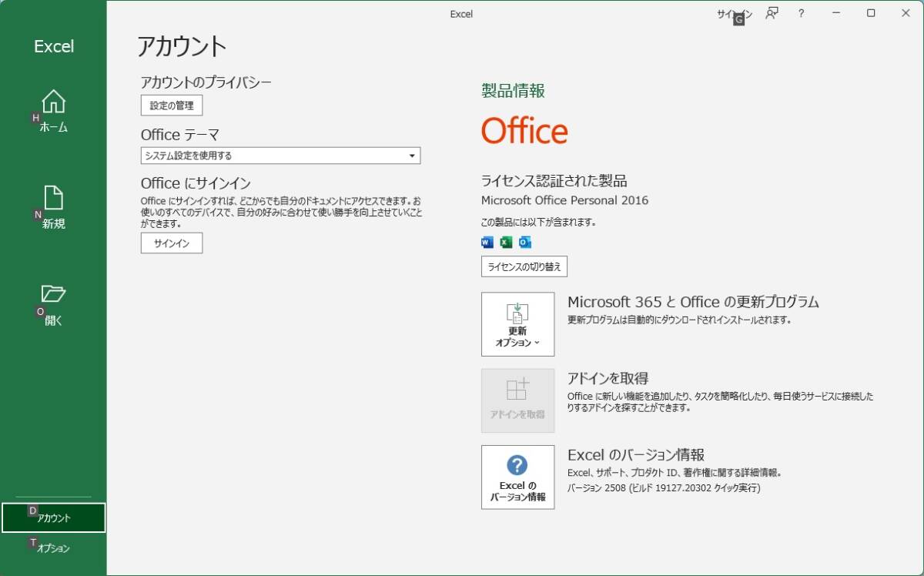The height and width of the screenshot is (576, 924).
Task: Minimize the Excel window
Action: pyautogui.click(x=836, y=13)
